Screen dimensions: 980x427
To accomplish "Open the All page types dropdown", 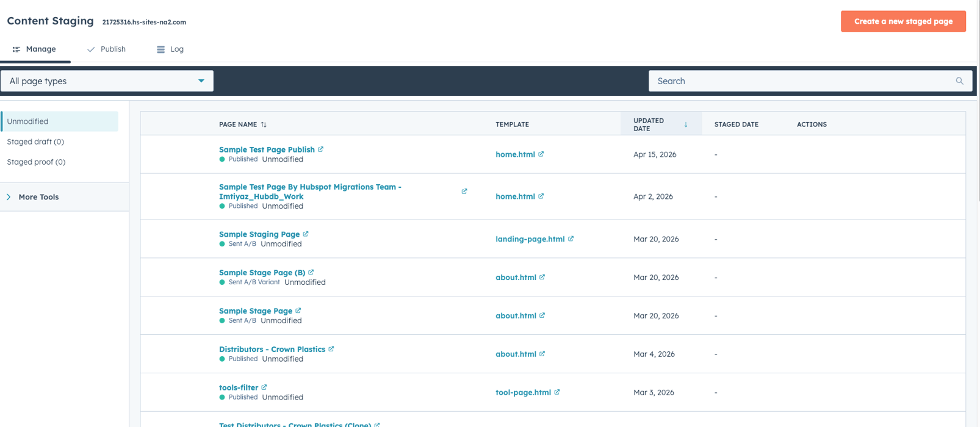I will 107,81.
